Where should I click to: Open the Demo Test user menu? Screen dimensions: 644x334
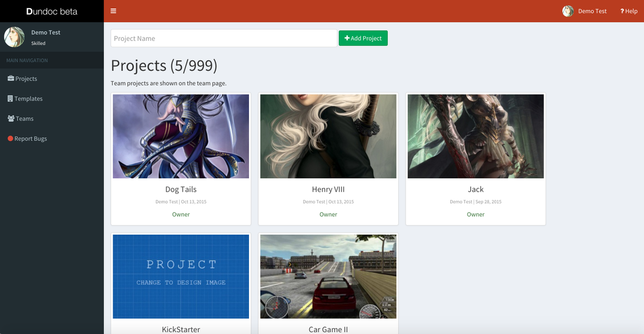[x=584, y=11]
